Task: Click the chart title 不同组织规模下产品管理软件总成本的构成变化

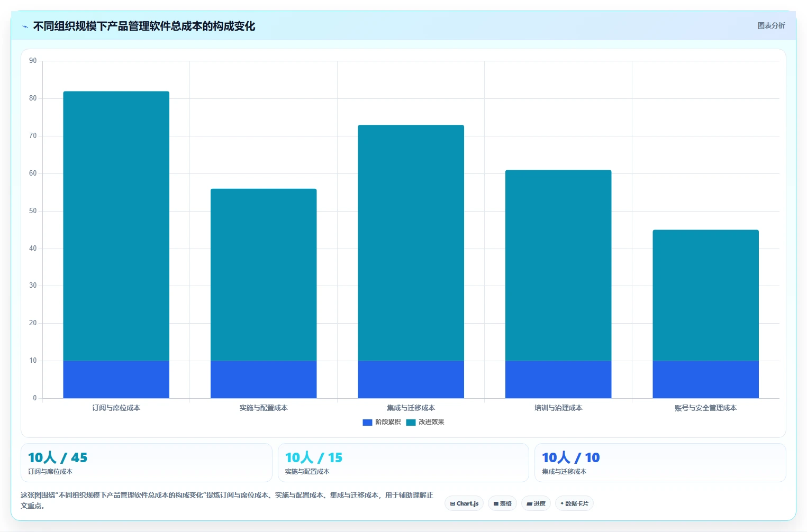Action: pyautogui.click(x=144, y=26)
